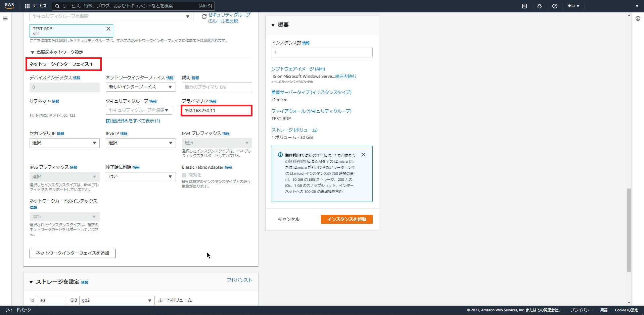Edit the primary IP address field 192.168.250.11
The image size is (644, 315).
pyautogui.click(x=216, y=110)
